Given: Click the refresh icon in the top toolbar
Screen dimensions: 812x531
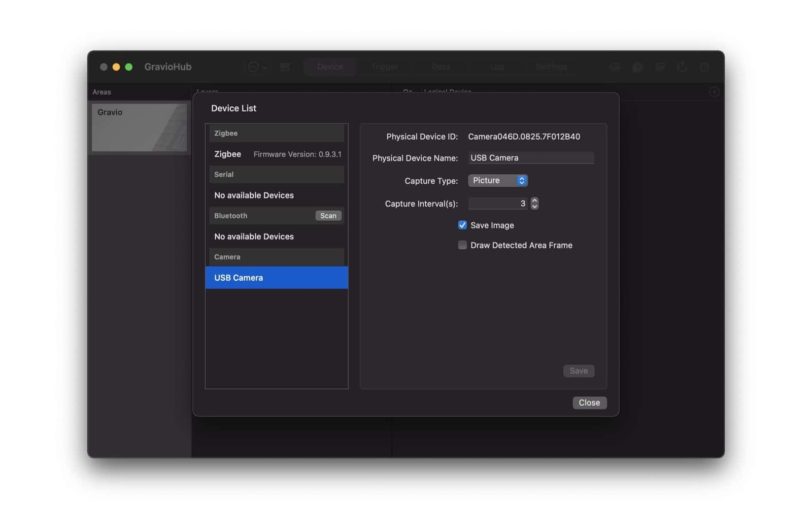Looking at the screenshot, I should 683,67.
